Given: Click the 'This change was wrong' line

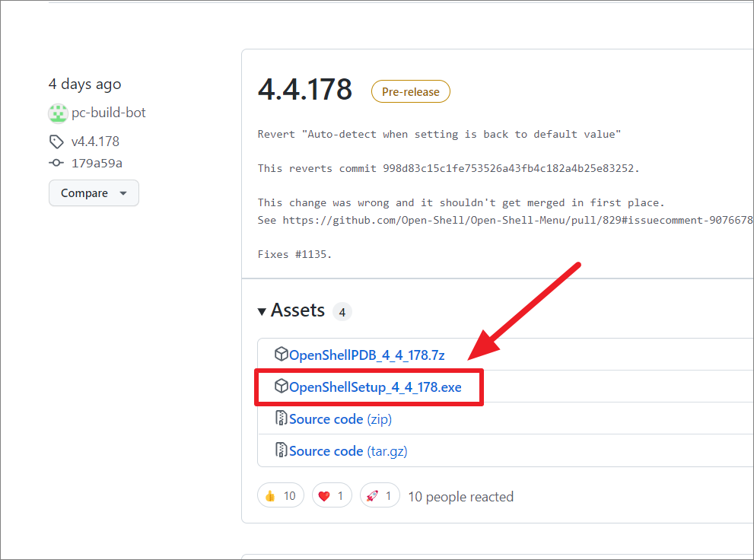Looking at the screenshot, I should pyautogui.click(x=460, y=203).
